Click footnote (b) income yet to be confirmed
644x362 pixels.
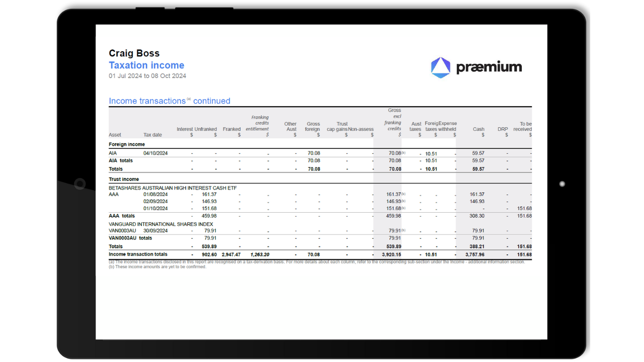[x=157, y=267]
